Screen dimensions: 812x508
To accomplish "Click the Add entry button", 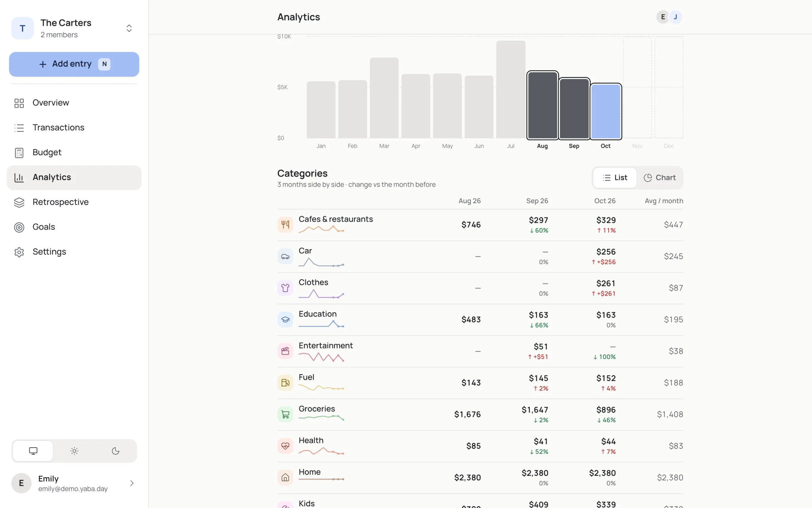I will [74, 64].
